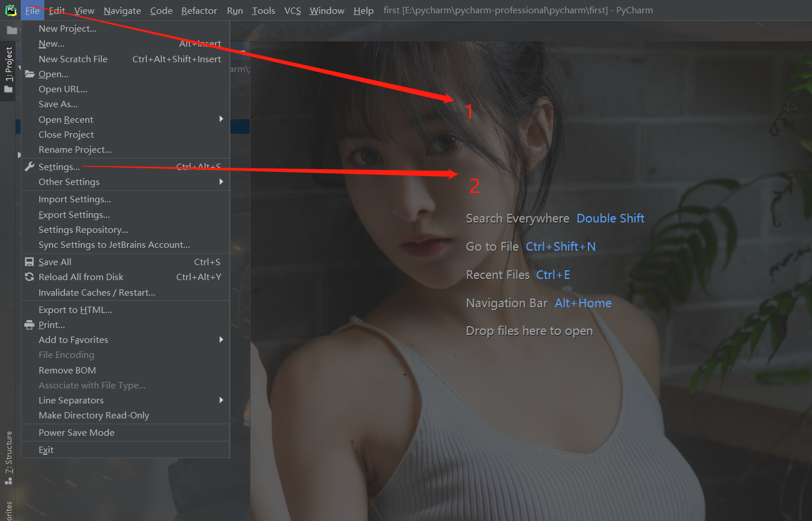Open the Tools menu

tap(263, 10)
